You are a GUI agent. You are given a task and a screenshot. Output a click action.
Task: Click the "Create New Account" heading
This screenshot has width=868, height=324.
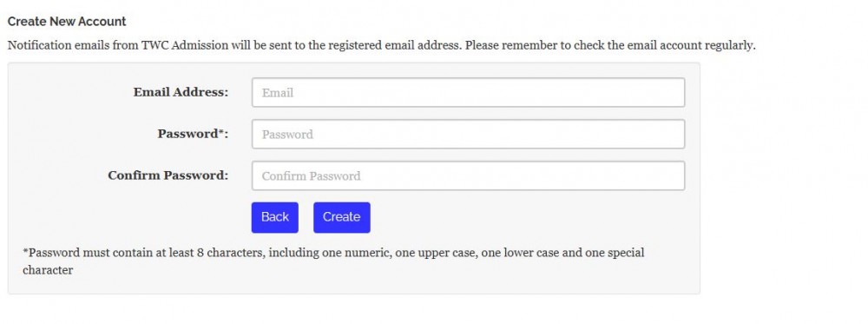pos(67,22)
